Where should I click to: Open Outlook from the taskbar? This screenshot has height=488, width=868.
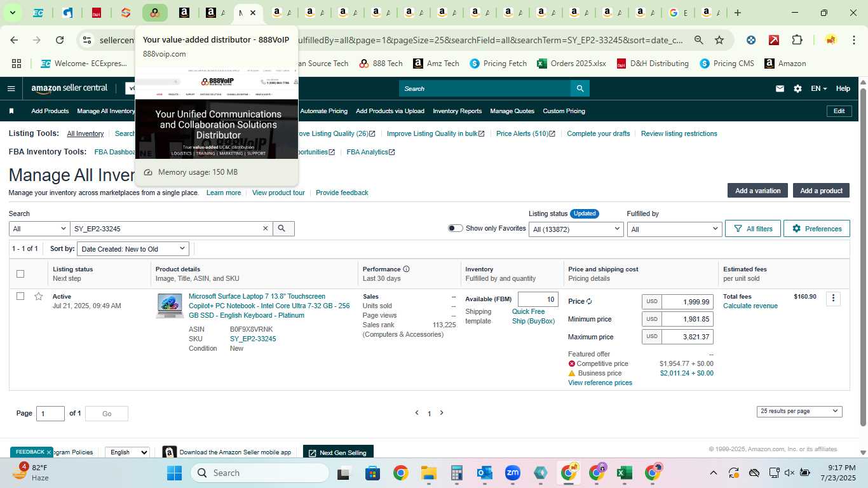point(485,473)
